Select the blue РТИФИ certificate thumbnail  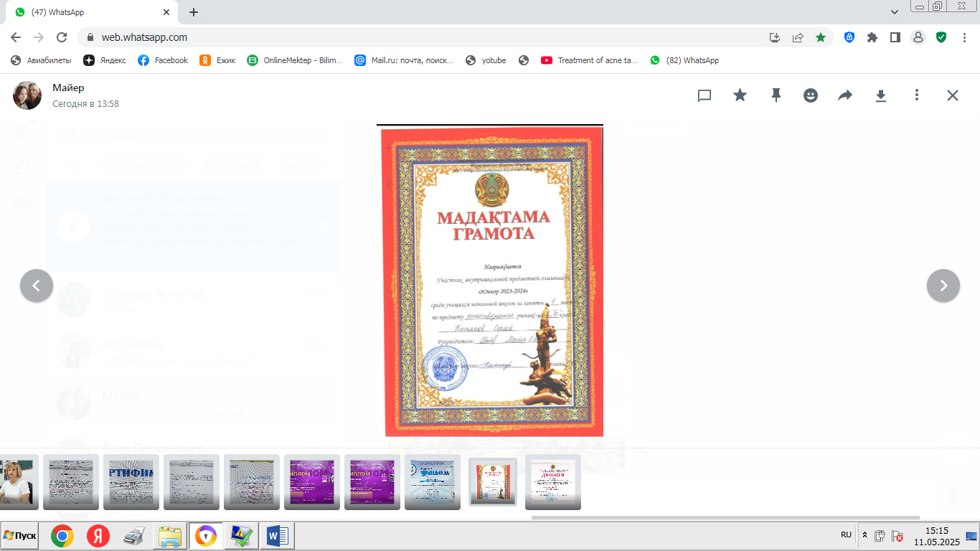pos(131,482)
